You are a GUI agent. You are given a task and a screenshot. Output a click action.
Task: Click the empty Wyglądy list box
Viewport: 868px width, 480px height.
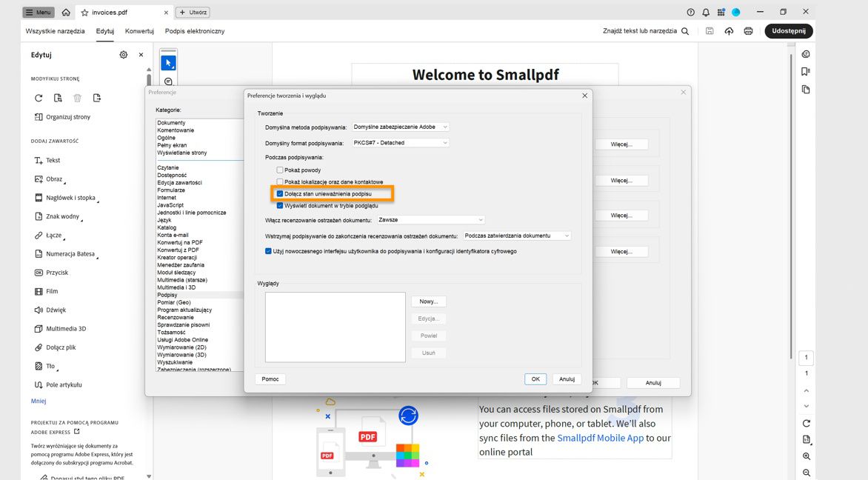[335, 327]
